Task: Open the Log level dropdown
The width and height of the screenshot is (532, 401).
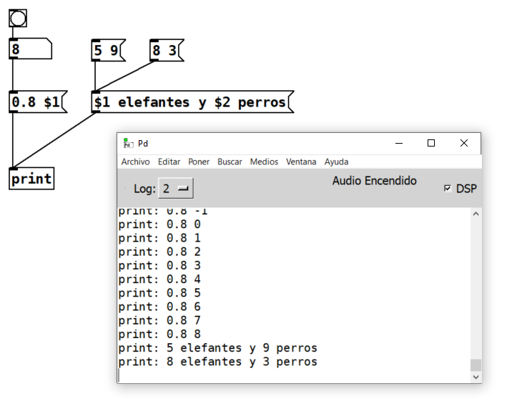Action: (176, 188)
